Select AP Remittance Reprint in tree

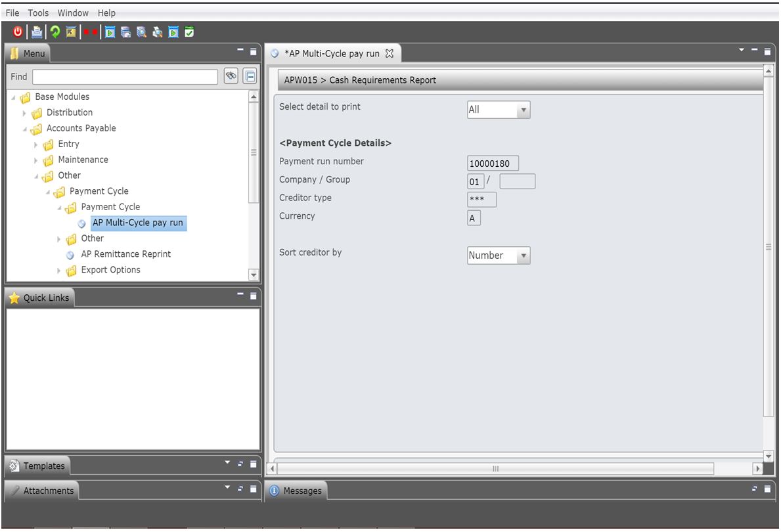coord(125,254)
